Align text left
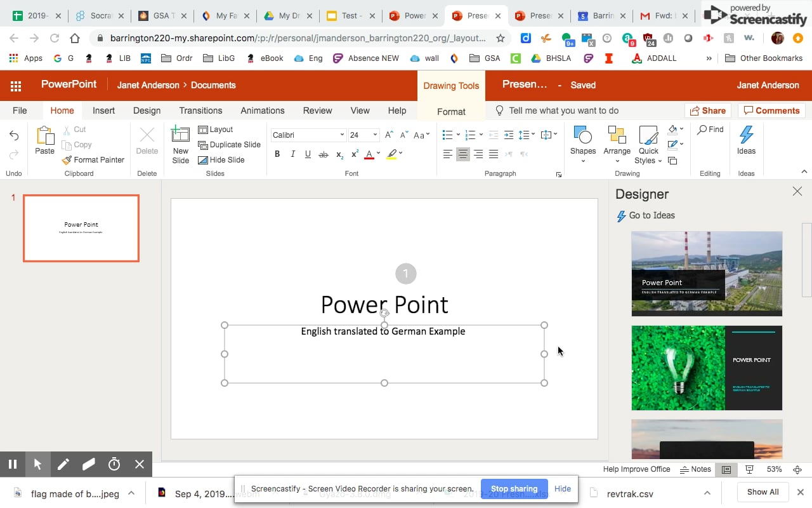Viewport: 812px width, 508px height. point(448,154)
